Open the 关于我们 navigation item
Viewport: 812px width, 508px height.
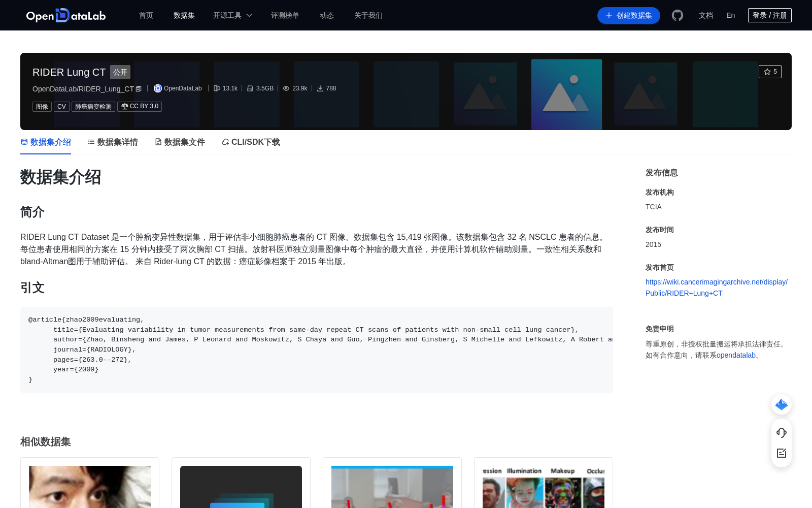[x=368, y=16]
